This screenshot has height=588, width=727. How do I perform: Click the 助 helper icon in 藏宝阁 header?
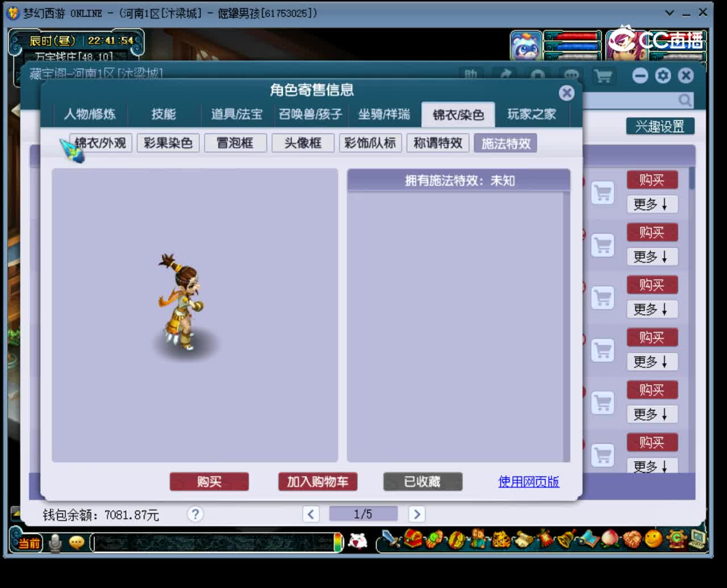[471, 75]
